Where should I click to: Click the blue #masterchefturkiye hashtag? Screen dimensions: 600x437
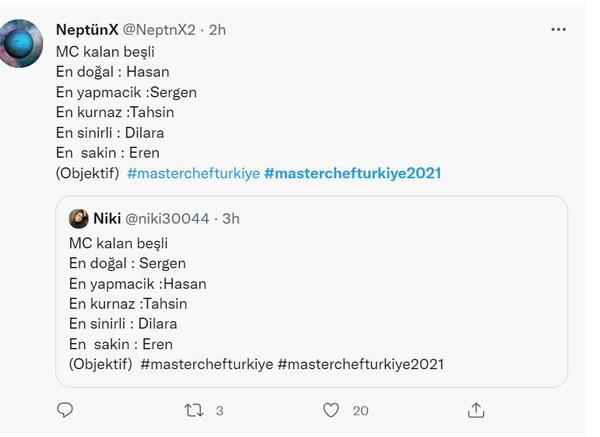pyautogui.click(x=193, y=173)
